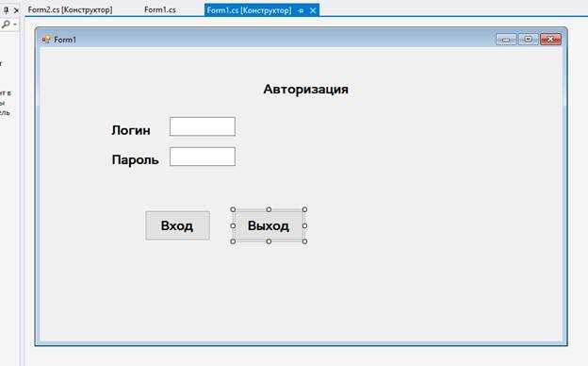The height and width of the screenshot is (366, 588).
Task: Click the Логин text field
Action: (x=203, y=126)
